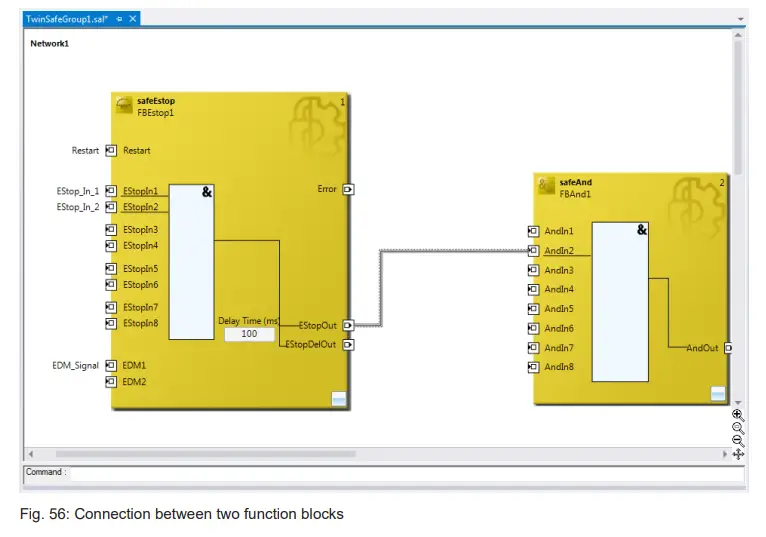Click the AndIn8 input port

[533, 366]
